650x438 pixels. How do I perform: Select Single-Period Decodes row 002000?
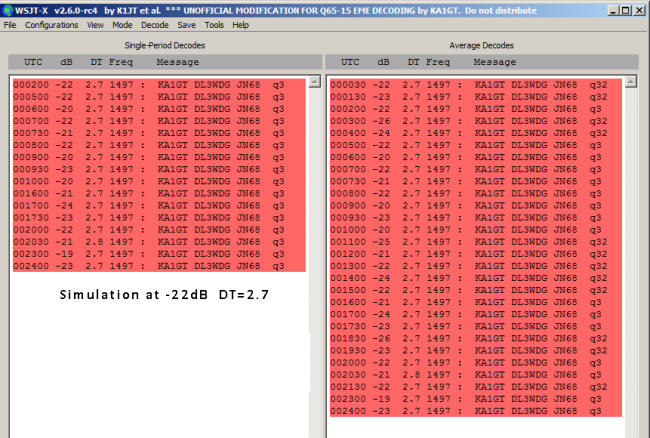click(159, 230)
